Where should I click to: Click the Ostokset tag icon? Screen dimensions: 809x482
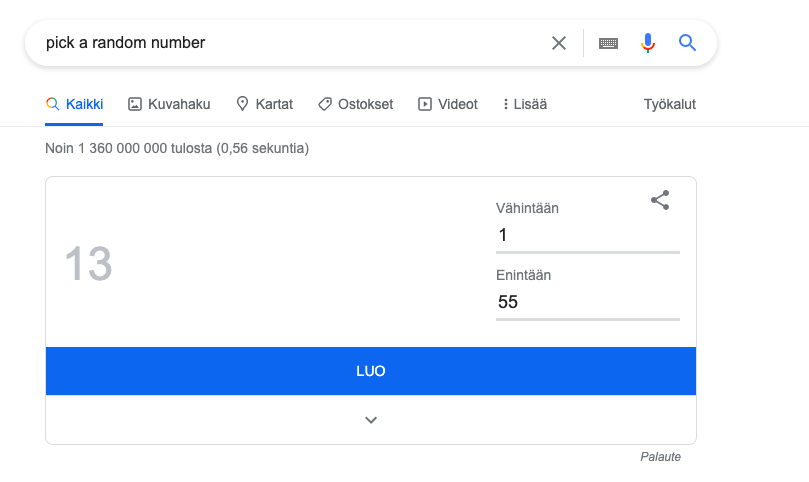point(324,104)
